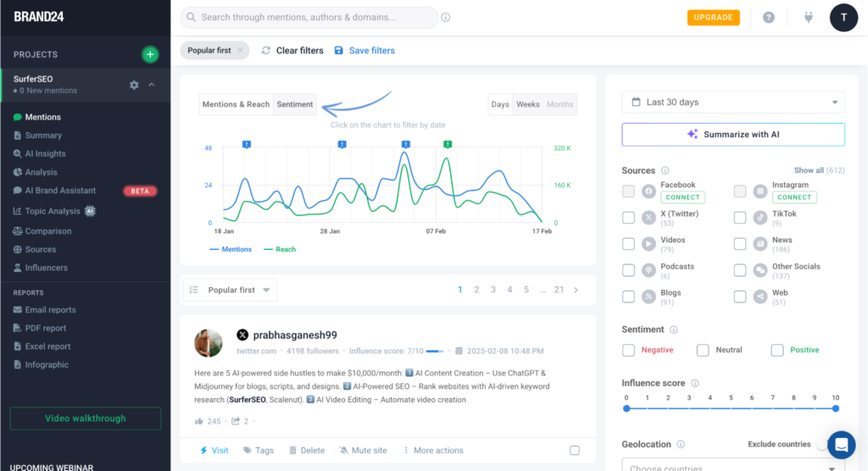This screenshot has width=868, height=471.
Task: Click the right handle of Influence score slider
Action: (x=835, y=408)
